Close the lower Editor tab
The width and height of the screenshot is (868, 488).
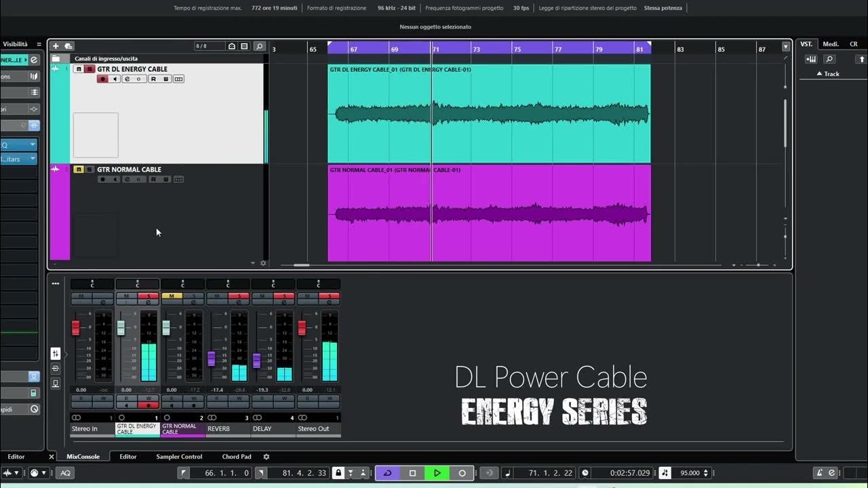click(x=51, y=457)
